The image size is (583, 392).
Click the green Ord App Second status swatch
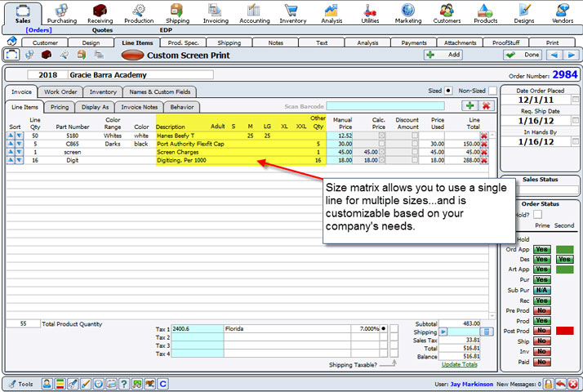tap(564, 249)
